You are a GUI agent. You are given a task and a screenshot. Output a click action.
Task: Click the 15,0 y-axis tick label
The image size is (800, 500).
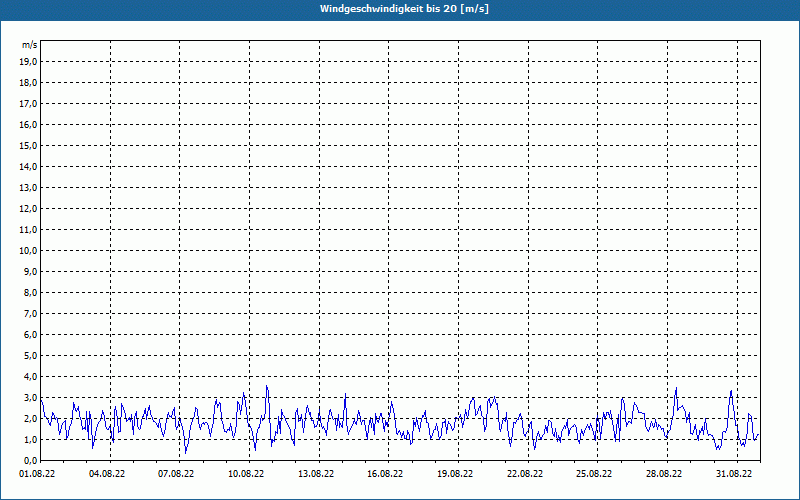point(29,145)
